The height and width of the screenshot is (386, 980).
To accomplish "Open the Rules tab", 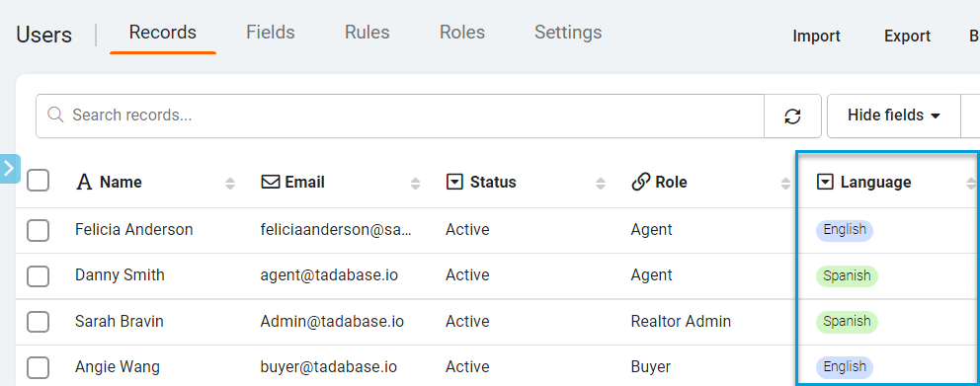I will tap(367, 32).
